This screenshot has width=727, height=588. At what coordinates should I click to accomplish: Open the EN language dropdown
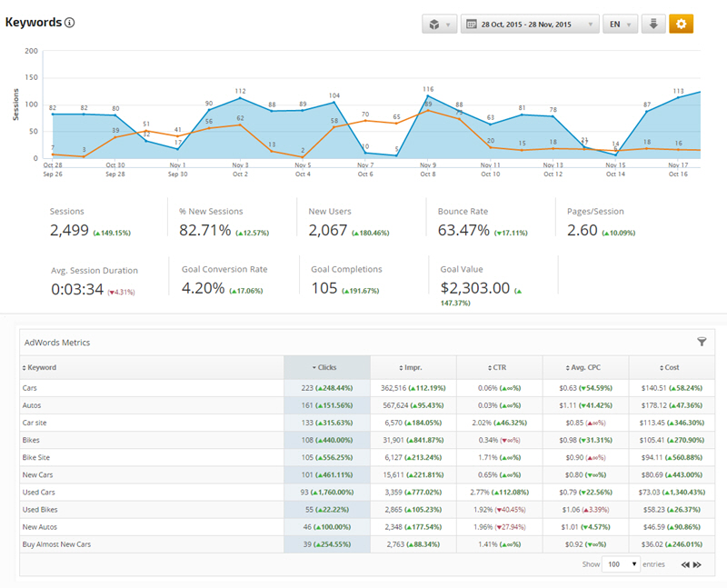(x=620, y=25)
